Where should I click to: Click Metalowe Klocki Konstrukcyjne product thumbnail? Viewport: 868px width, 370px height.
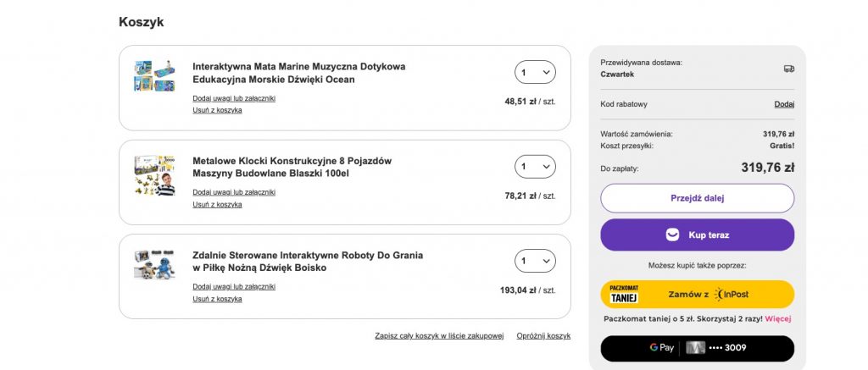pyautogui.click(x=154, y=175)
